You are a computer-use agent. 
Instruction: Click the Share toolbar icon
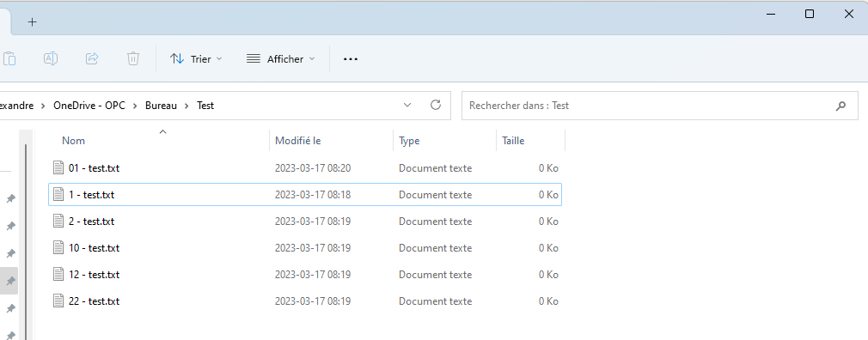(x=92, y=58)
